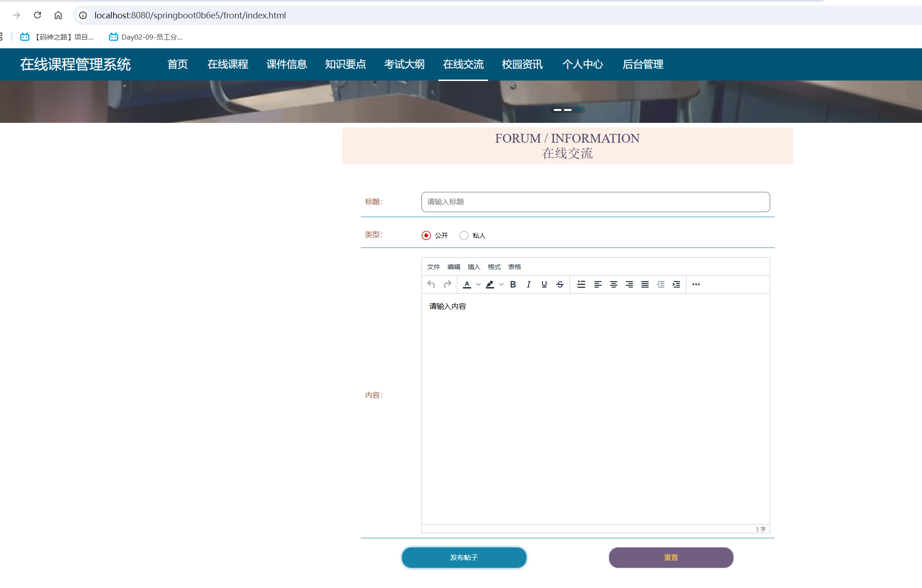Click the italic formatting icon
Image resolution: width=922 pixels, height=588 pixels.
tap(529, 284)
